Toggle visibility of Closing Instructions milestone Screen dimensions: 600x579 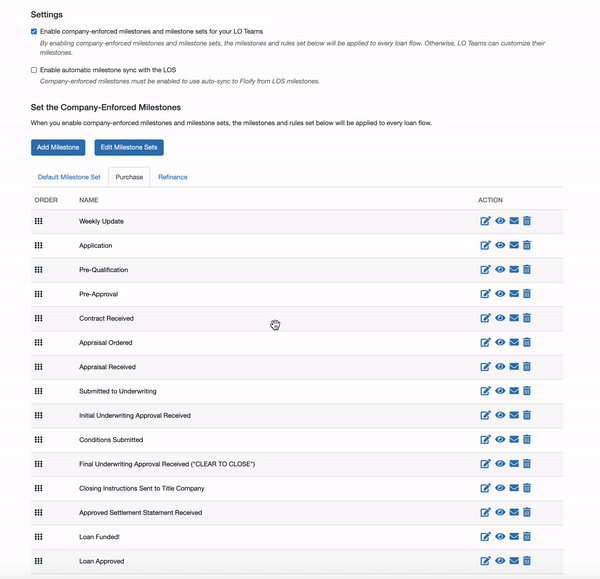500,488
